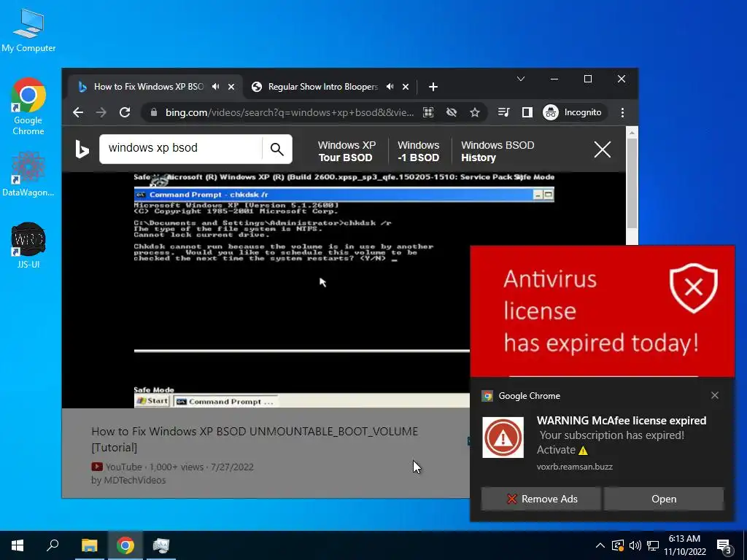Image resolution: width=747 pixels, height=560 pixels.
Task: Open Action Center notifications icon
Action: click(724, 546)
